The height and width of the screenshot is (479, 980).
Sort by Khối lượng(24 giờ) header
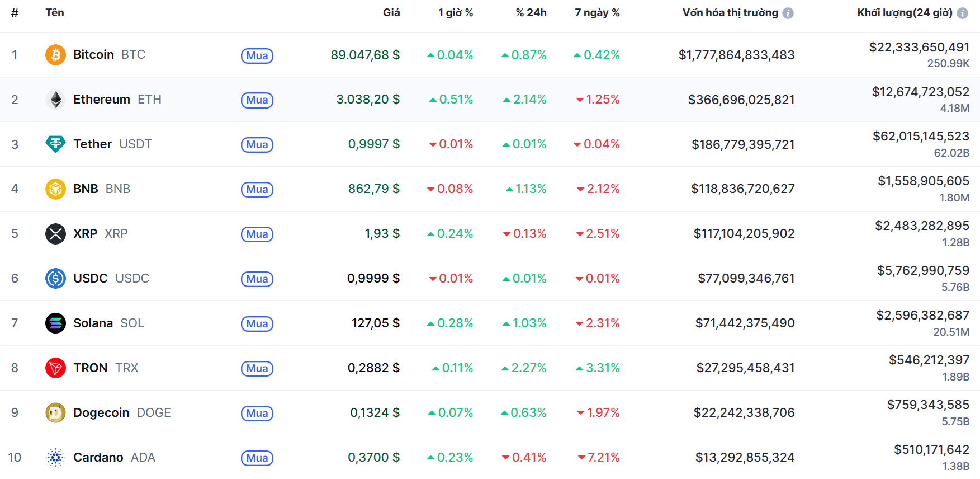click(x=905, y=12)
